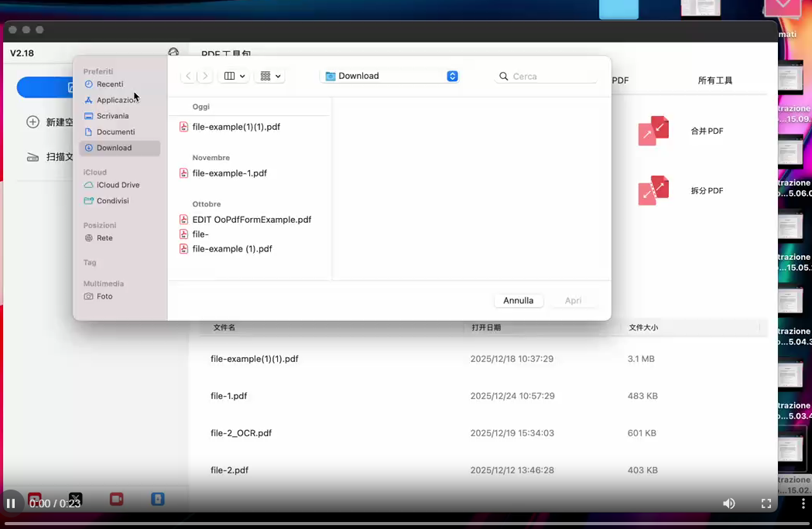Mute the video with the speaker icon
This screenshot has width=812, height=529.
click(x=728, y=503)
